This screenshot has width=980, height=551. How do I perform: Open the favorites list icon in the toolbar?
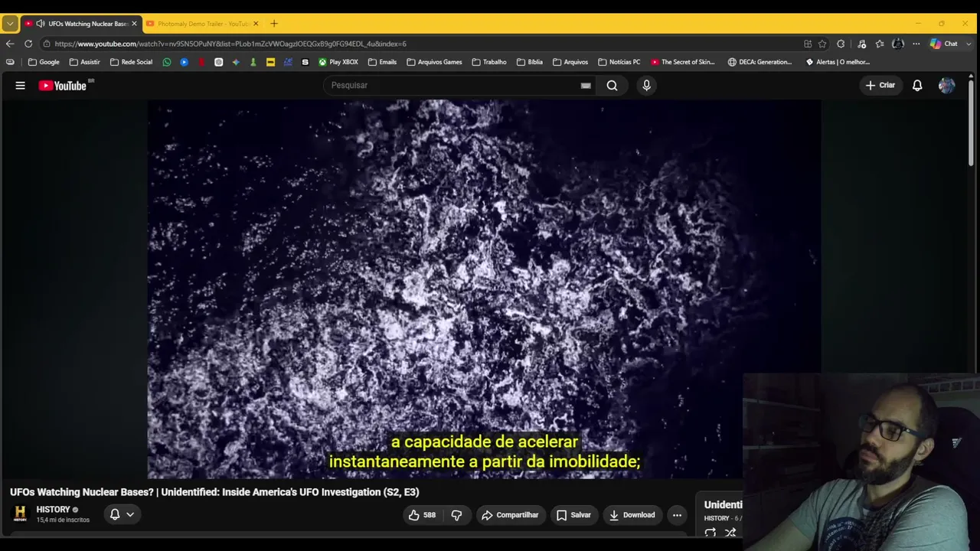[x=880, y=44]
